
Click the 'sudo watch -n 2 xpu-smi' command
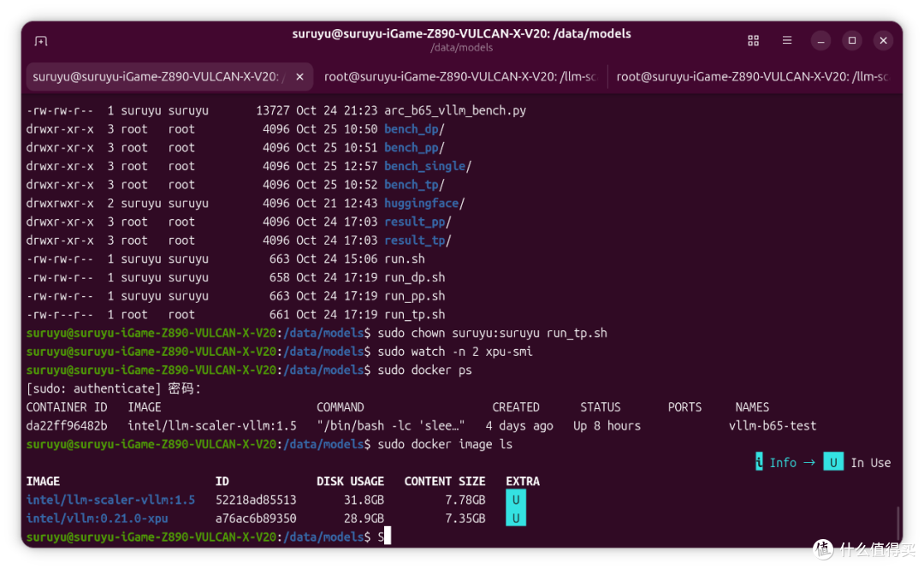[x=455, y=352]
